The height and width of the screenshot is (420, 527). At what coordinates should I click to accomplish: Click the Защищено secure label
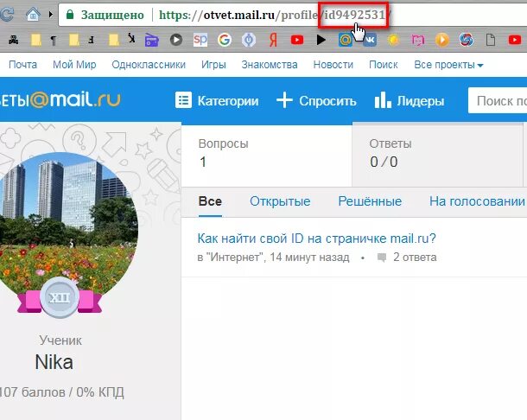[x=112, y=15]
